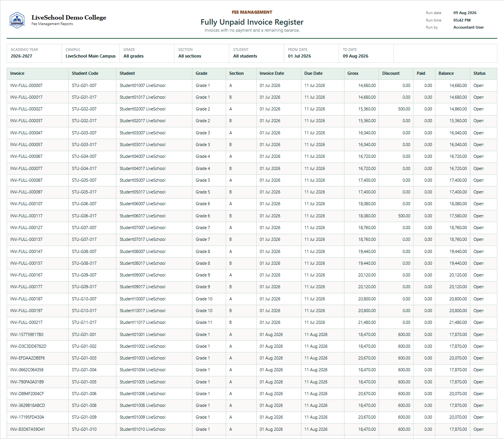Click Student03017 LiveSchool name
504x439 pixels.
(143, 145)
